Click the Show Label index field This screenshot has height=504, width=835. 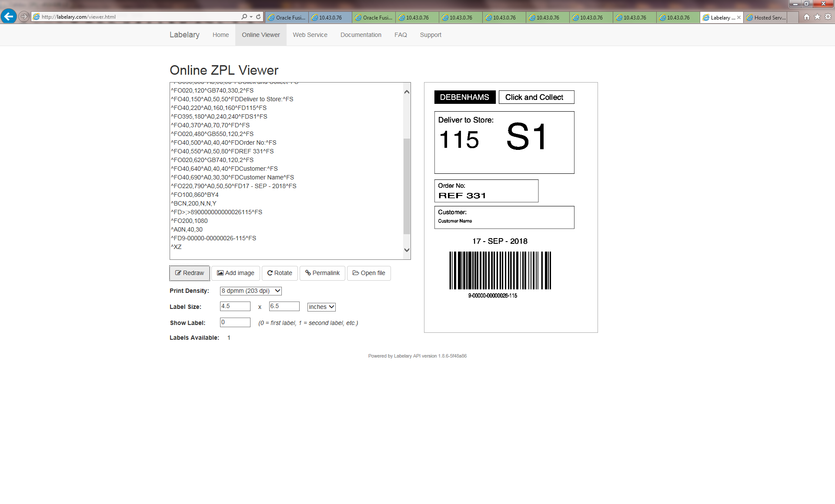click(235, 322)
